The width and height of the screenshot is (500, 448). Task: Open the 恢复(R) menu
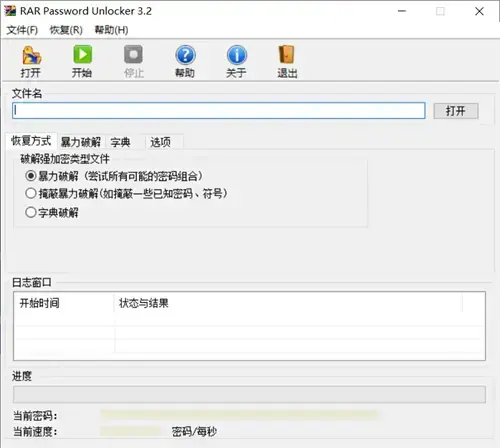coord(66,30)
